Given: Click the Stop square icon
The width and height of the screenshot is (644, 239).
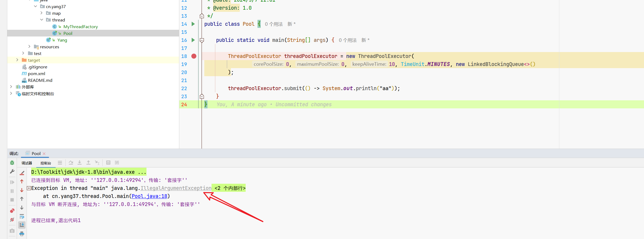Looking at the screenshot, I should (x=12, y=200).
